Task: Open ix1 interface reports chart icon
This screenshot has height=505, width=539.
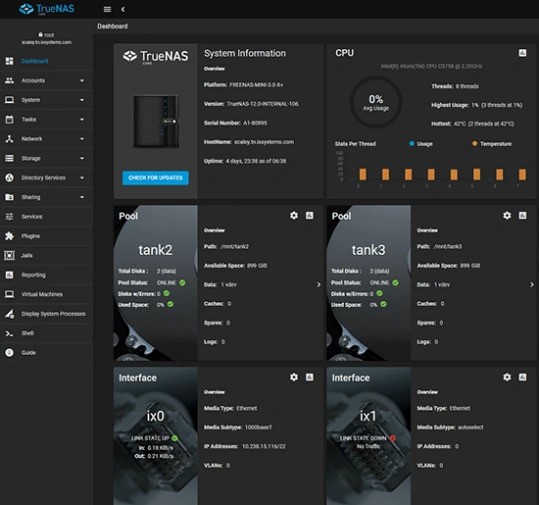Action: coord(522,377)
